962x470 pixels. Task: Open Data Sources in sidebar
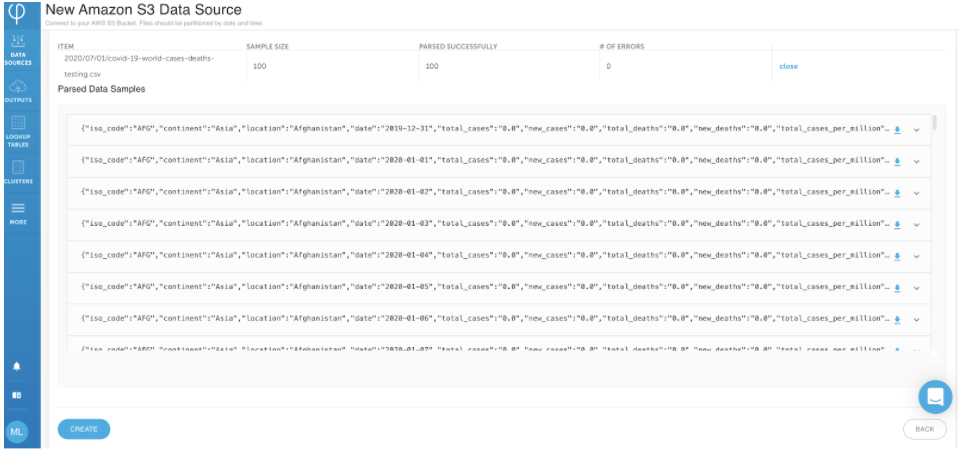coord(18,50)
